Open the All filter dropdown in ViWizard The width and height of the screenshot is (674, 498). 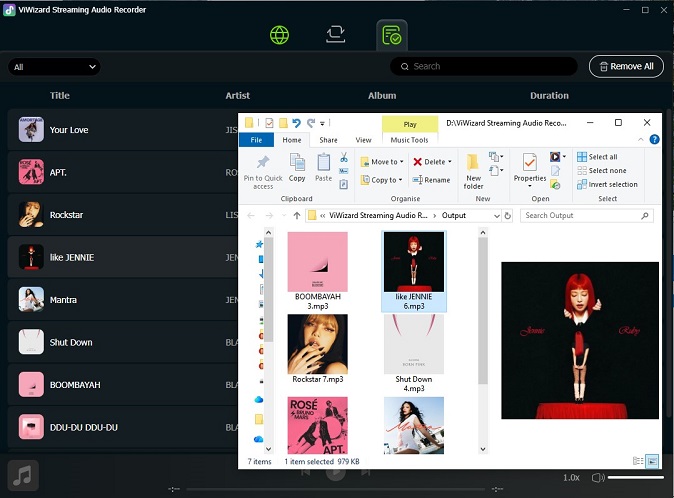pos(54,67)
